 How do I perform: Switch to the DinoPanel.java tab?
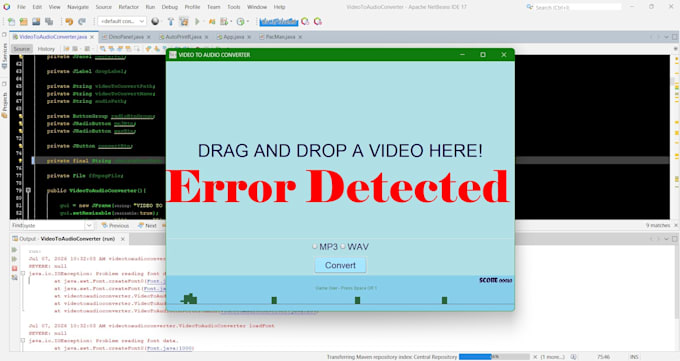pos(126,37)
